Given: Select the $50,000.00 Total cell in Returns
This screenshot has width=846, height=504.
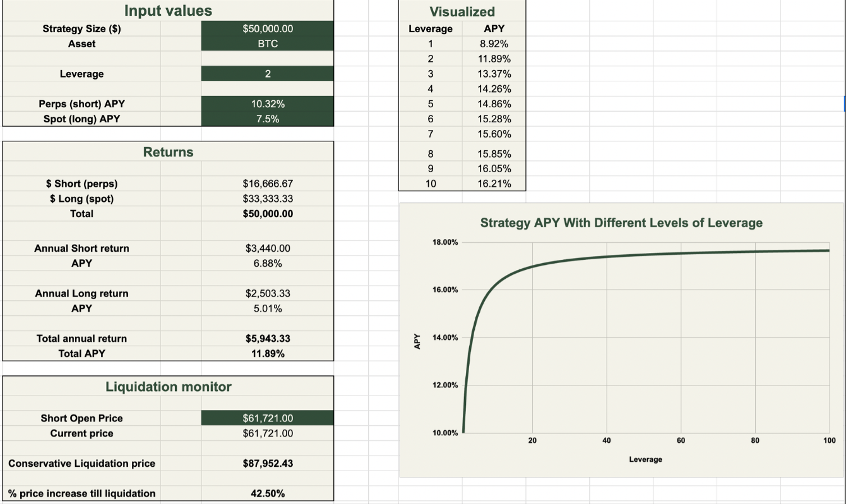Looking at the screenshot, I should coord(268,214).
